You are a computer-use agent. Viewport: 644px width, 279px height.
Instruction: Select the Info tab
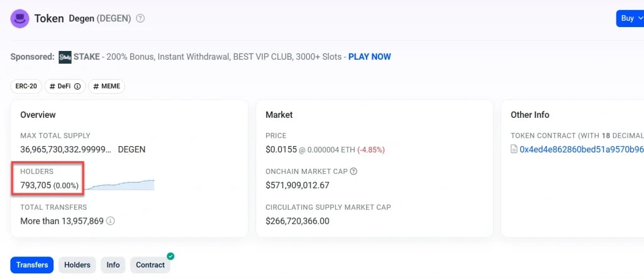click(x=113, y=265)
